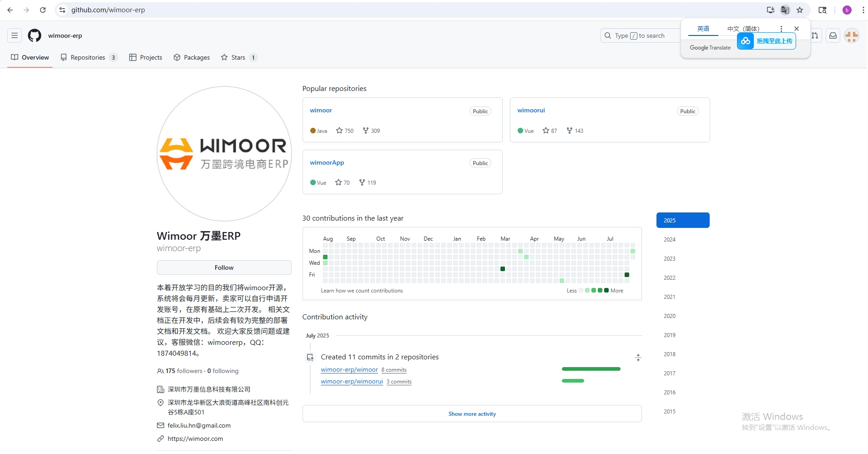Focus the 'Type / to search' field
The image size is (868, 454).
click(640, 35)
